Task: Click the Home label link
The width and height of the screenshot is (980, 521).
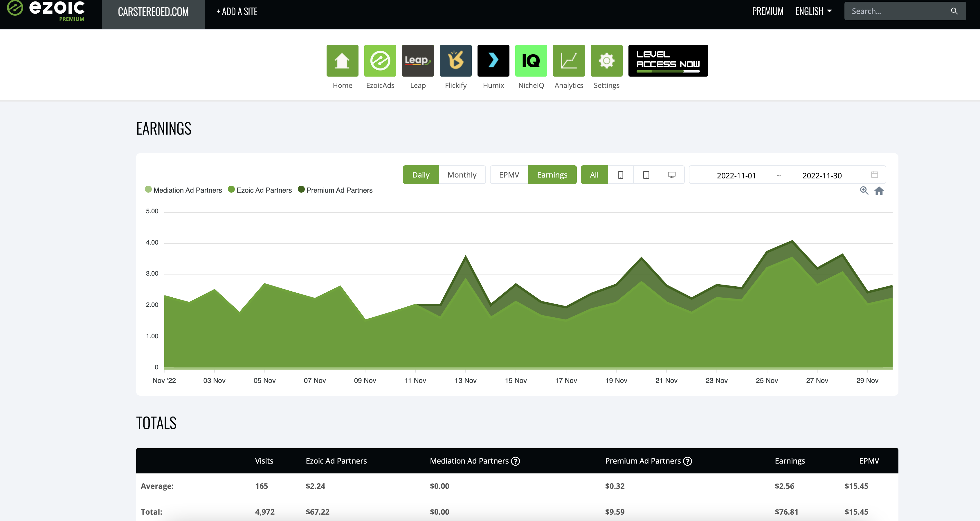Action: point(342,85)
